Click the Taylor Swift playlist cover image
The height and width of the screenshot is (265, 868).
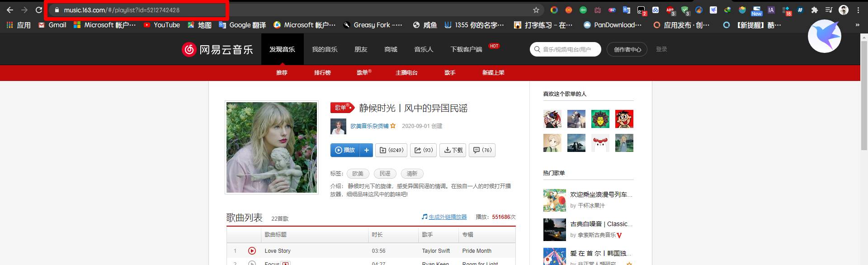point(272,147)
